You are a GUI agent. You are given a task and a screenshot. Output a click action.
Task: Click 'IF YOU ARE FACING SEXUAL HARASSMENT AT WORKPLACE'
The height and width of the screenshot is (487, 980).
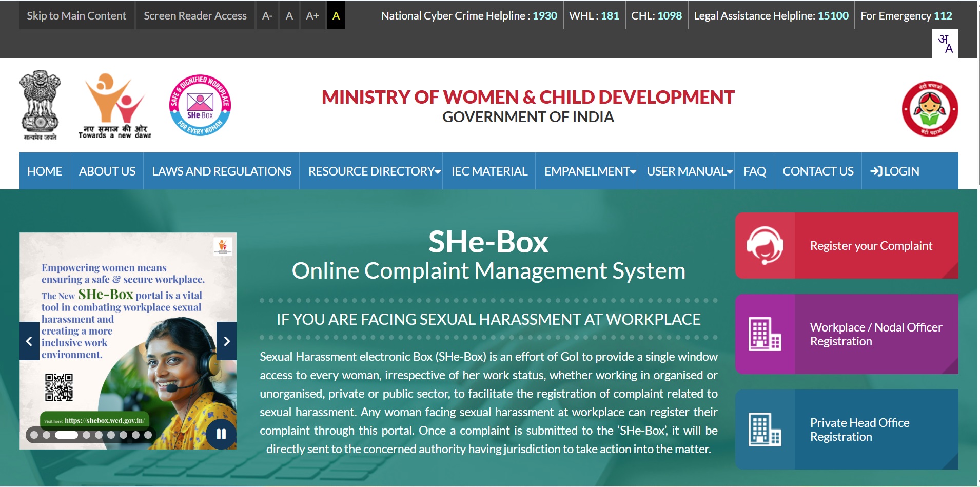tap(488, 319)
